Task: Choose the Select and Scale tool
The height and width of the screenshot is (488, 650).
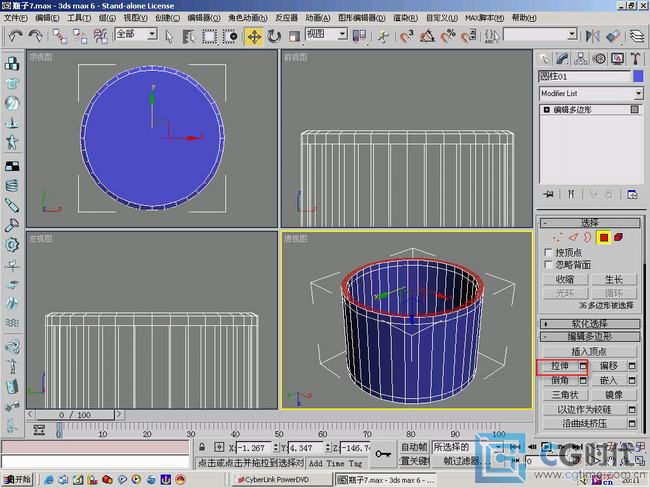Action: pyautogui.click(x=294, y=36)
